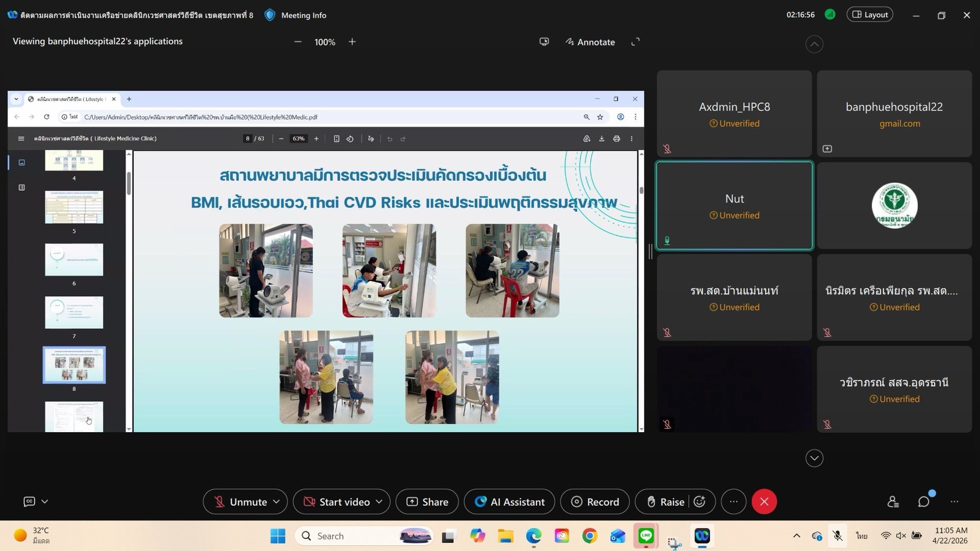980x551 pixels.
Task: Open the participants panel icon
Action: [893, 502]
